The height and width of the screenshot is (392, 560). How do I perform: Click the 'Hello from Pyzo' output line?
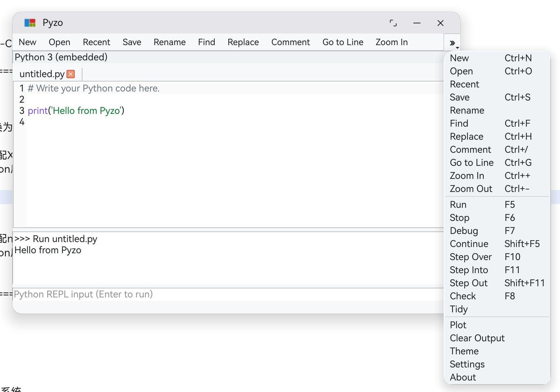[x=48, y=250]
